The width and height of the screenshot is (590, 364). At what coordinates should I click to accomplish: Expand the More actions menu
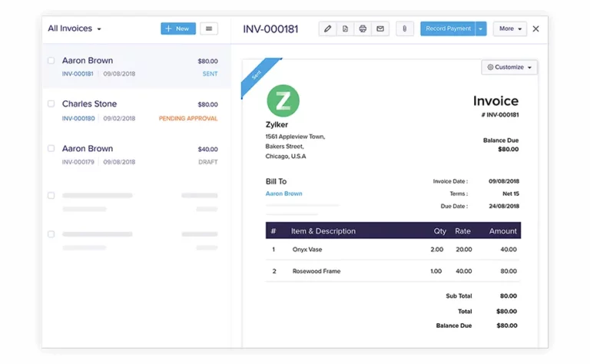pyautogui.click(x=510, y=29)
